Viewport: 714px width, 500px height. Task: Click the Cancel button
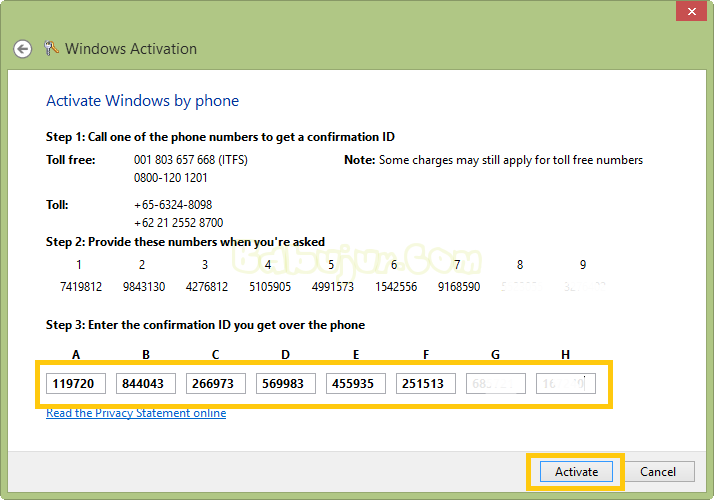click(658, 471)
